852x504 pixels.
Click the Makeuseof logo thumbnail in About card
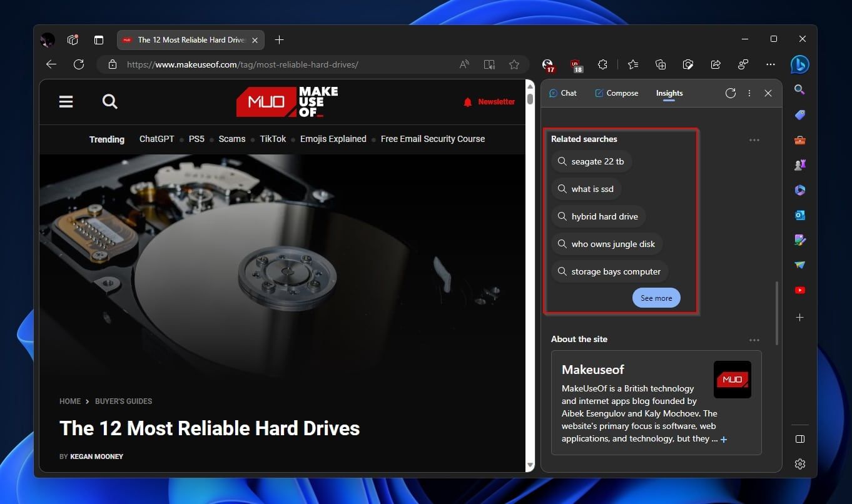(733, 380)
